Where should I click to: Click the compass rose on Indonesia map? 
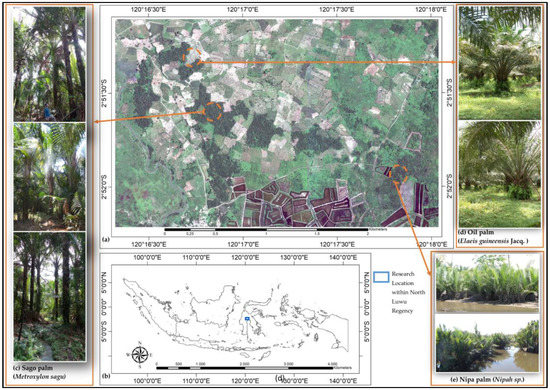pyautogui.click(x=140, y=355)
